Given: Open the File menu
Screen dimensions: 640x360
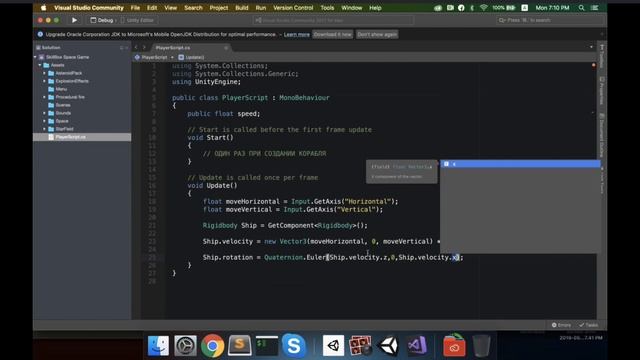Looking at the screenshot, I should coord(135,8).
